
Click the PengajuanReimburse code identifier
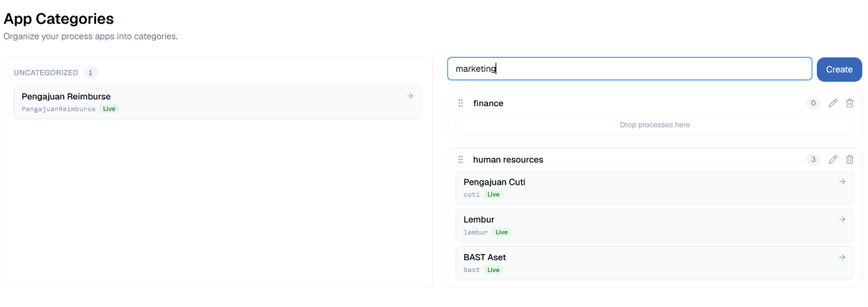click(59, 109)
